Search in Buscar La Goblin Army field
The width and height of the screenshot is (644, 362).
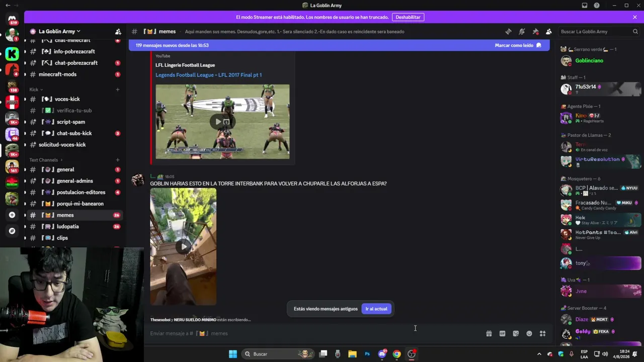pos(599,31)
